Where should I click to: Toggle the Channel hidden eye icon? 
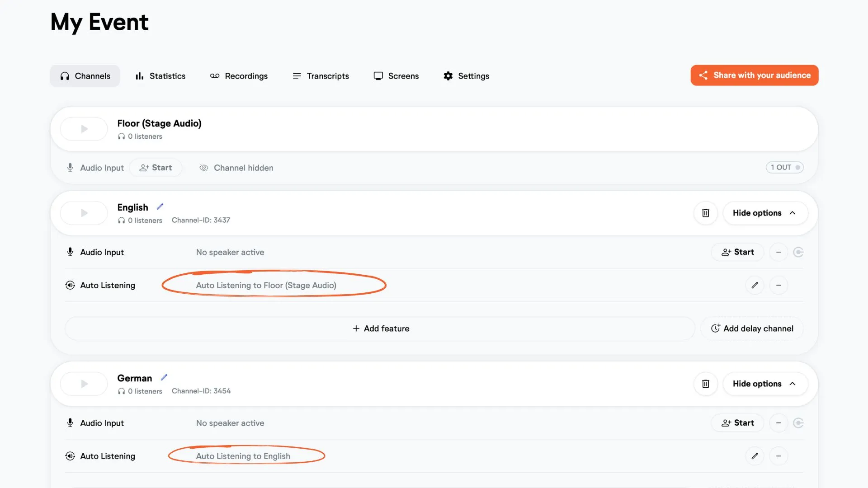tap(204, 168)
